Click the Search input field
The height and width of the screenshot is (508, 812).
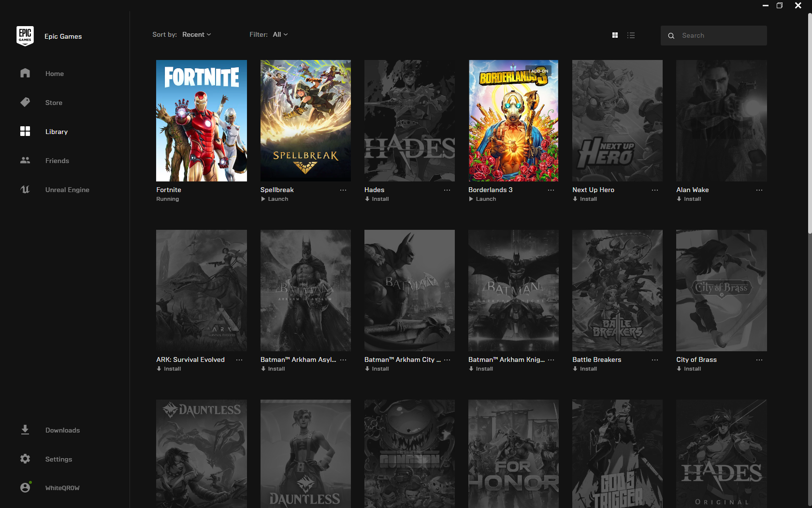[x=713, y=36]
